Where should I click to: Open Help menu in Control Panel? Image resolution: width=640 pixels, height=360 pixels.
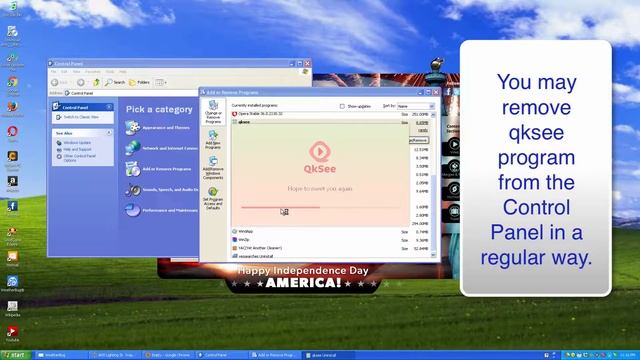tap(123, 71)
